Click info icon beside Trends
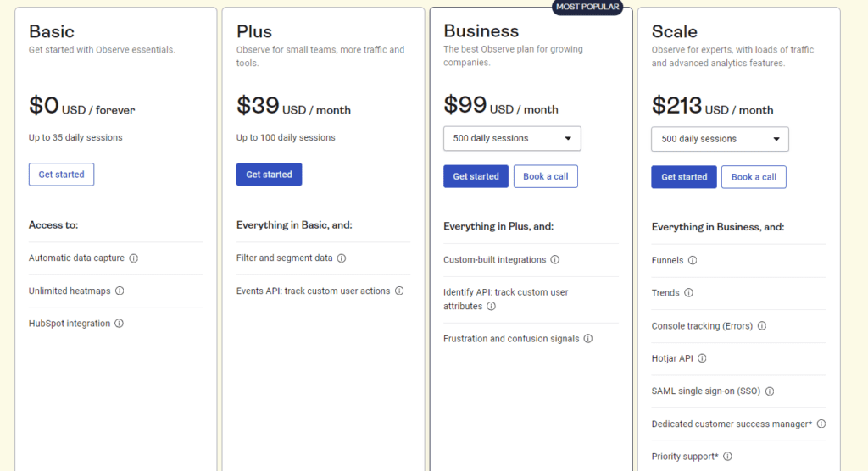The width and height of the screenshot is (868, 471). coord(688,293)
